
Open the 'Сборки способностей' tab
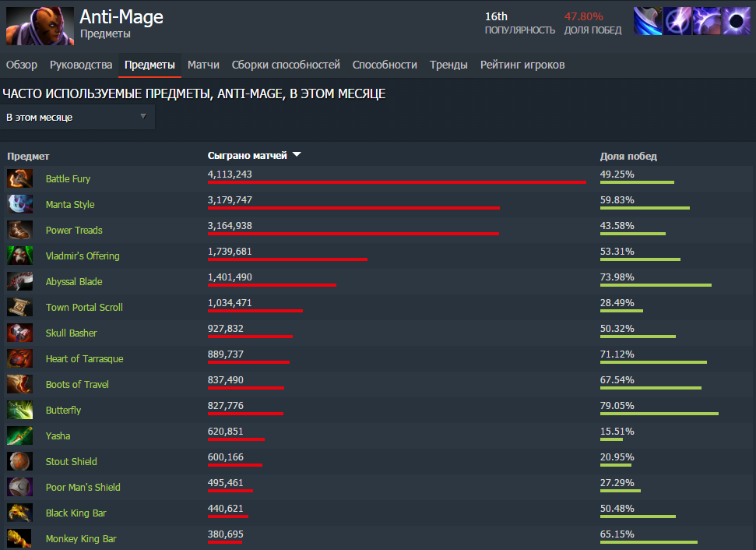click(286, 65)
